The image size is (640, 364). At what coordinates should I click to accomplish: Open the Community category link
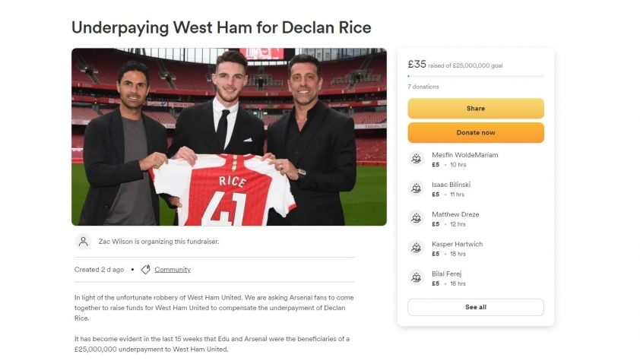tap(173, 270)
